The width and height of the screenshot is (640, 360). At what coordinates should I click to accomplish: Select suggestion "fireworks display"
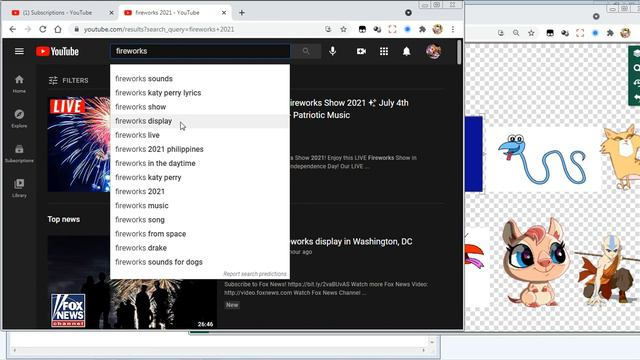pos(200,121)
